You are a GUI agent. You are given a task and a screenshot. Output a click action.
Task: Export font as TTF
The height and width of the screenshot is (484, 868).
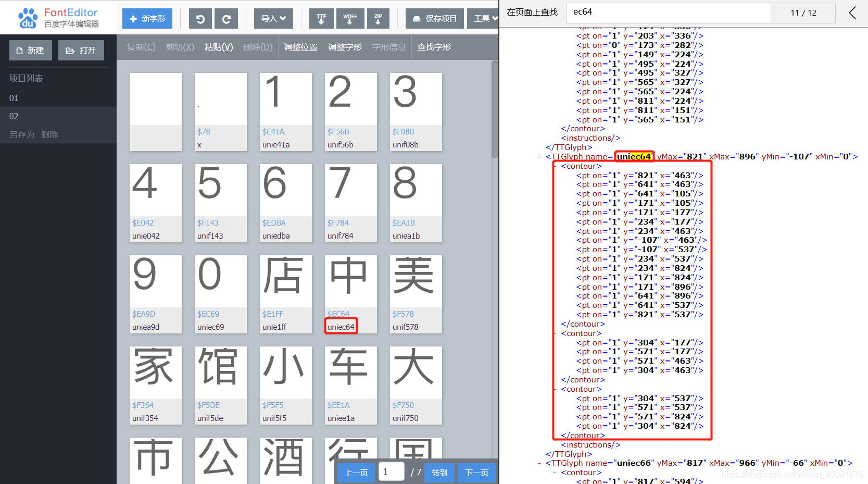coord(321,19)
